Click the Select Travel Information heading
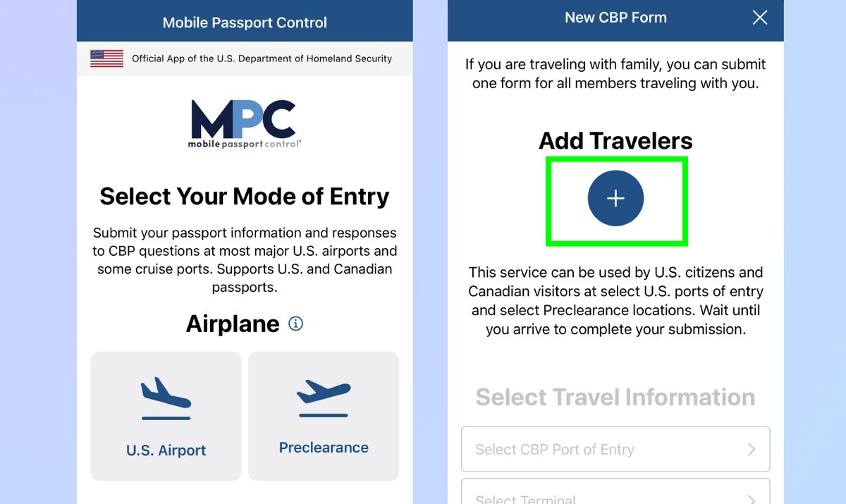The image size is (846, 504). pos(615,397)
